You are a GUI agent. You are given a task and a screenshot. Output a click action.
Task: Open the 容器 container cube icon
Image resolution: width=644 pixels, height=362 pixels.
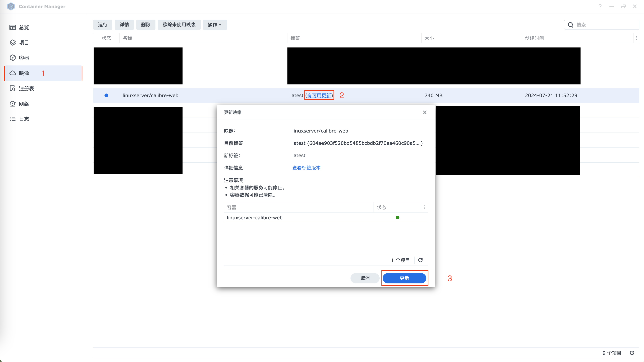pyautogui.click(x=13, y=58)
